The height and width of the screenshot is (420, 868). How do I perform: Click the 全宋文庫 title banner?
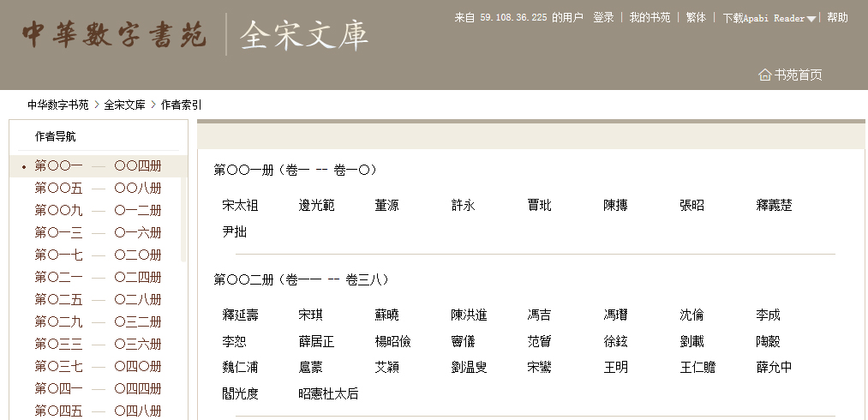[x=304, y=34]
